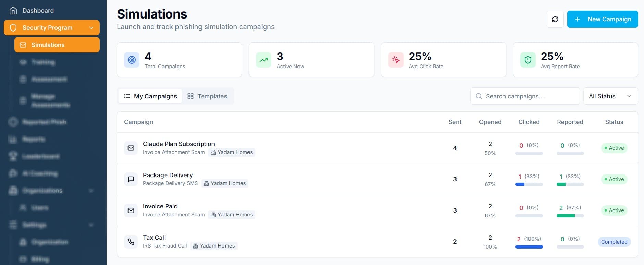Click the Total Campaigns label
This screenshot has width=644, height=265.
165,67
